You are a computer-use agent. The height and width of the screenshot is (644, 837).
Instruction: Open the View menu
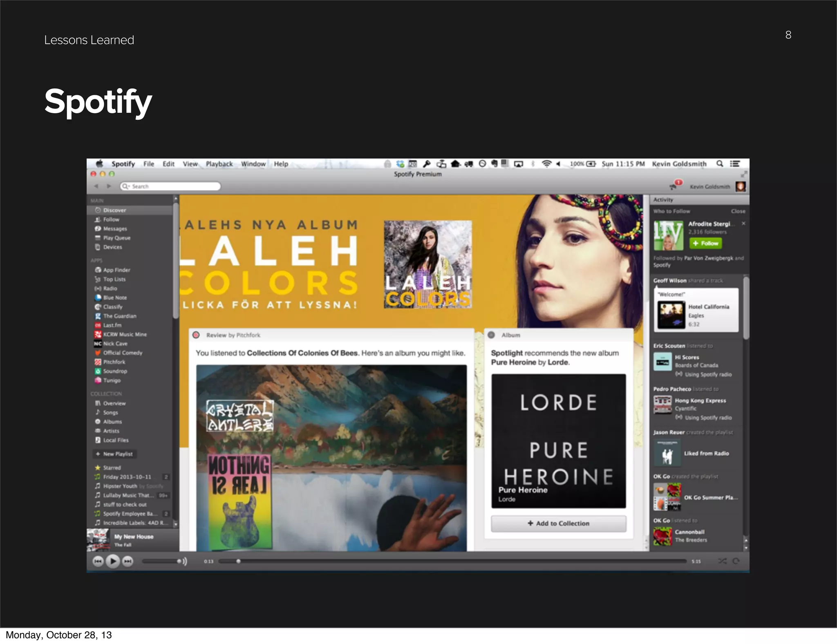click(x=190, y=164)
